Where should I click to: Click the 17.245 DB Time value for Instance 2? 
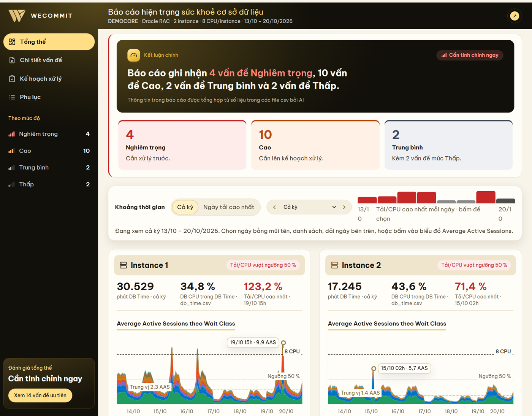(345, 286)
